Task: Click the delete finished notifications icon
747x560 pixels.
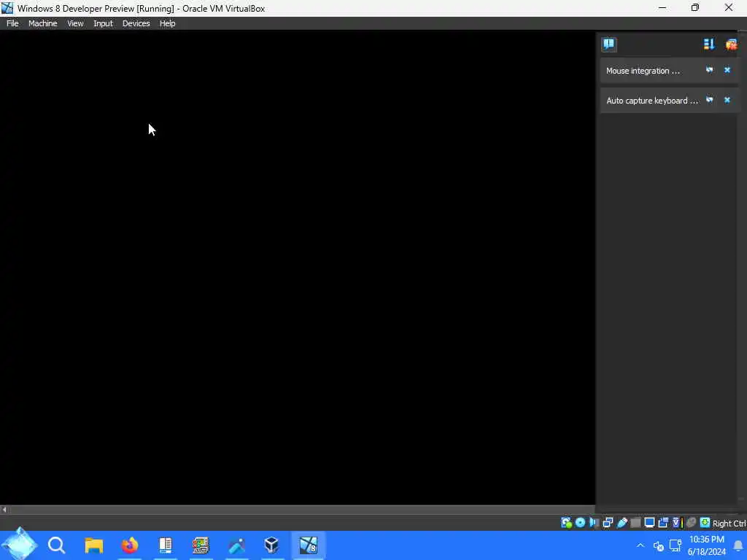Action: point(731,44)
